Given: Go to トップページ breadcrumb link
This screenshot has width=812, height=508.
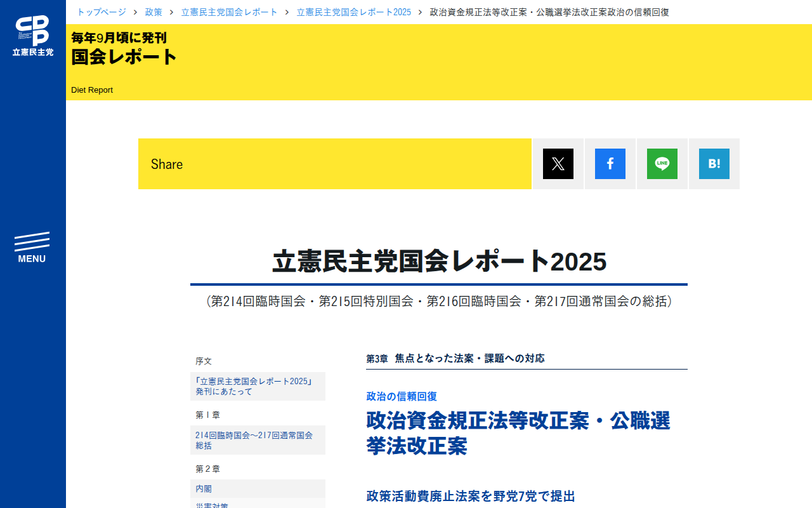Looking at the screenshot, I should click(x=101, y=12).
